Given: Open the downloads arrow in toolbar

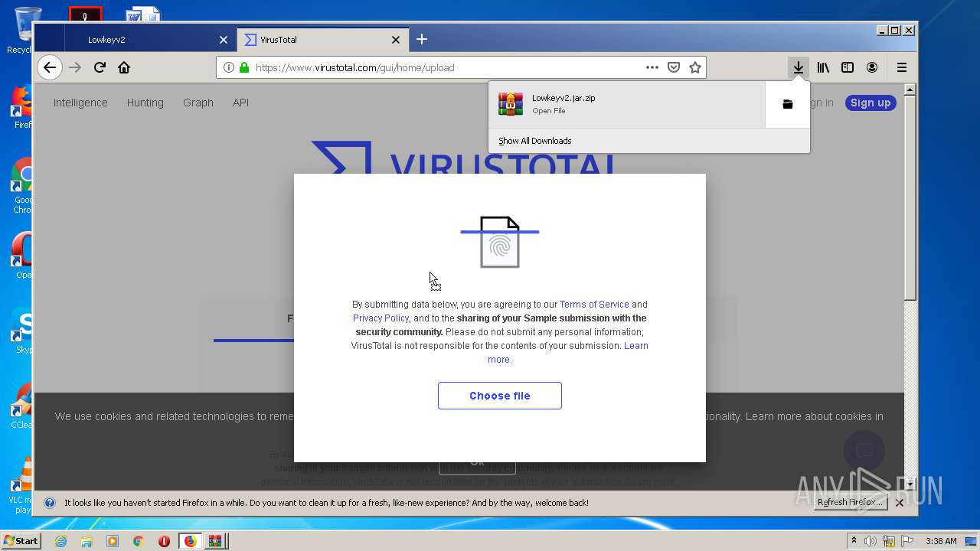Looking at the screenshot, I should click(798, 67).
